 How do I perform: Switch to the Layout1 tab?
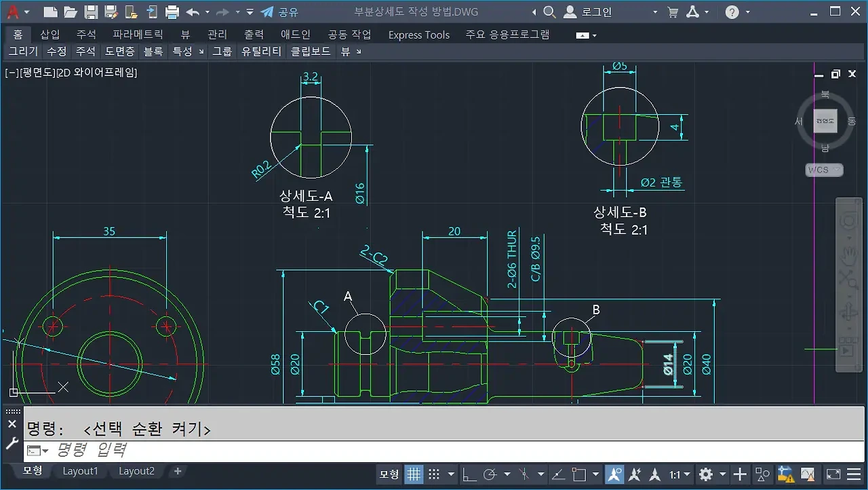point(80,471)
